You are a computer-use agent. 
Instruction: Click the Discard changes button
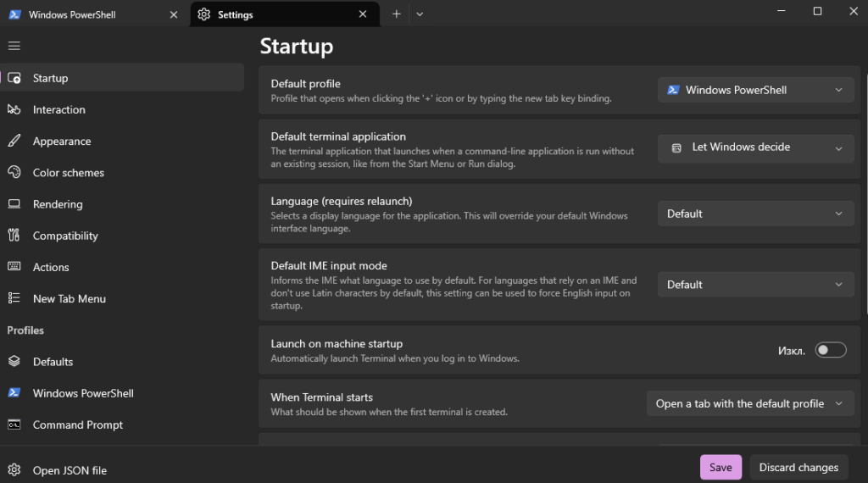(x=798, y=467)
